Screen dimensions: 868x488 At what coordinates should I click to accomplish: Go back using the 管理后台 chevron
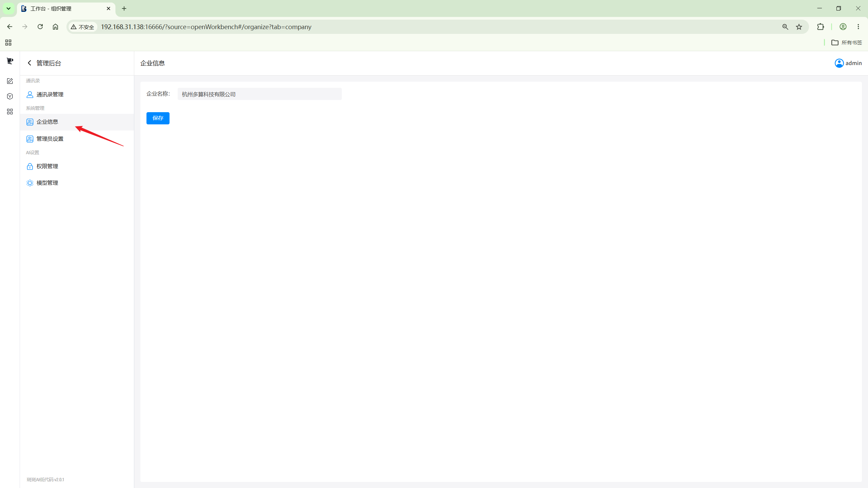29,63
